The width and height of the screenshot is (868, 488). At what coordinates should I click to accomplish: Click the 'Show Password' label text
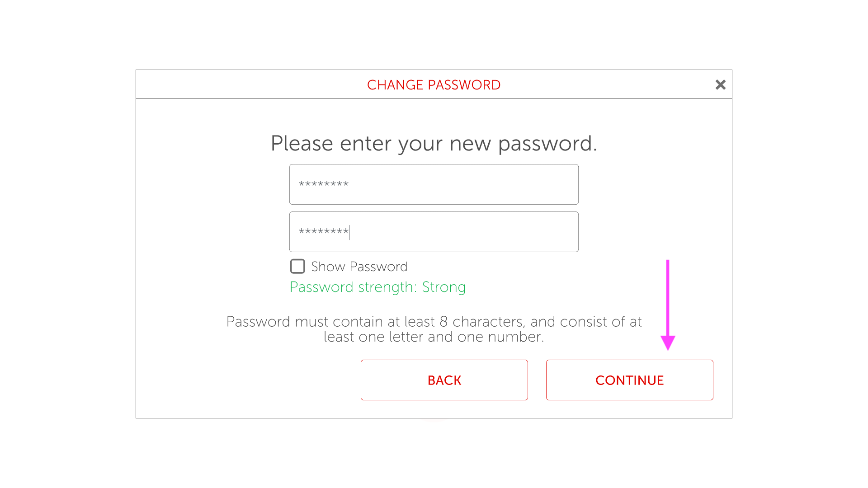359,267
